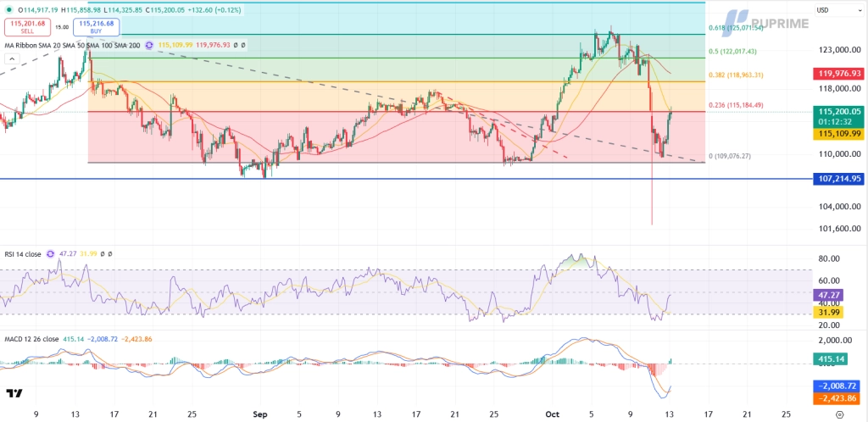The width and height of the screenshot is (868, 422).
Task: Click the TradingView logo icon
Action: point(14,393)
